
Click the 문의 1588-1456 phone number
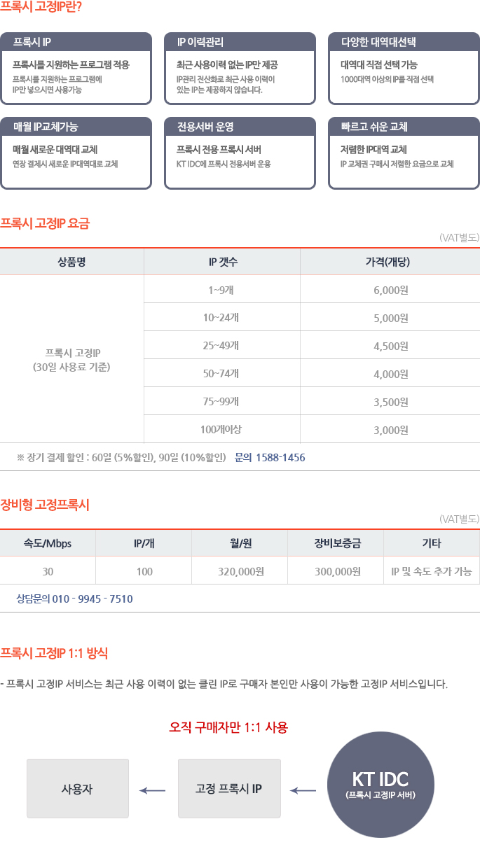[x=270, y=457]
